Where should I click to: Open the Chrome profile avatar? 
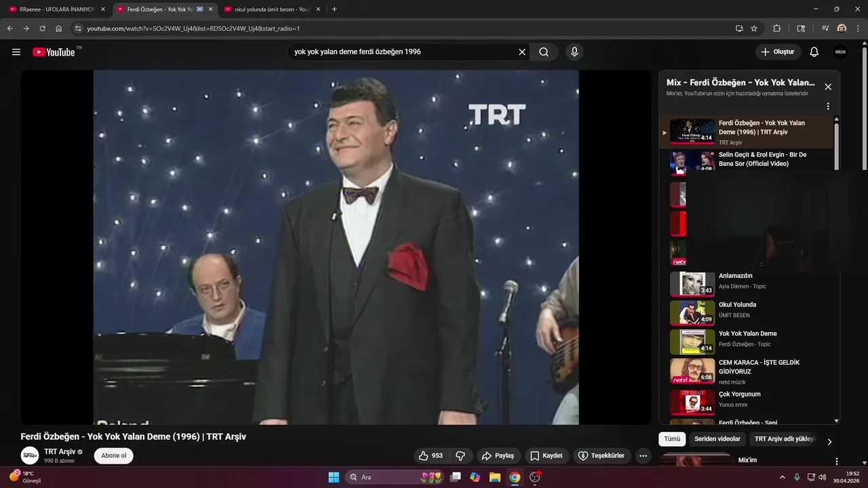[x=842, y=28]
